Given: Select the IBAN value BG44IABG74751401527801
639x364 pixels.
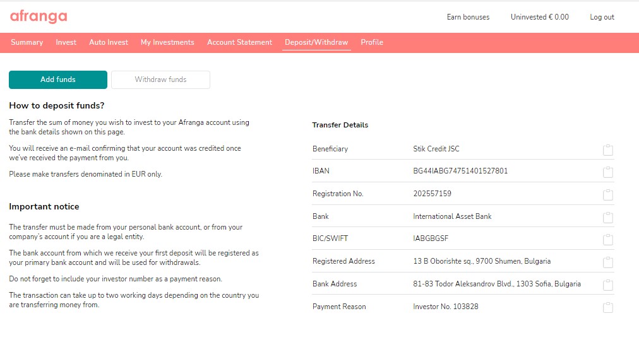Looking at the screenshot, I should click(460, 171).
